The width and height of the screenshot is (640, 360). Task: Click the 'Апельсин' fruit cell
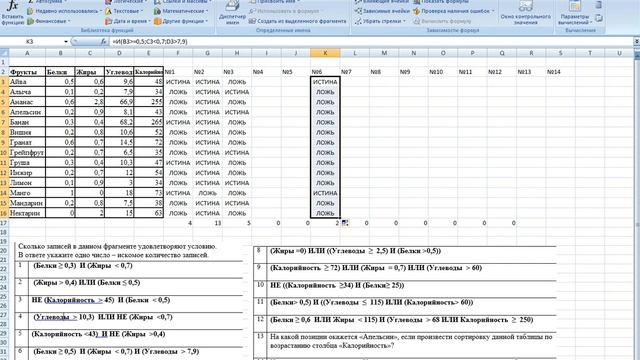point(27,112)
